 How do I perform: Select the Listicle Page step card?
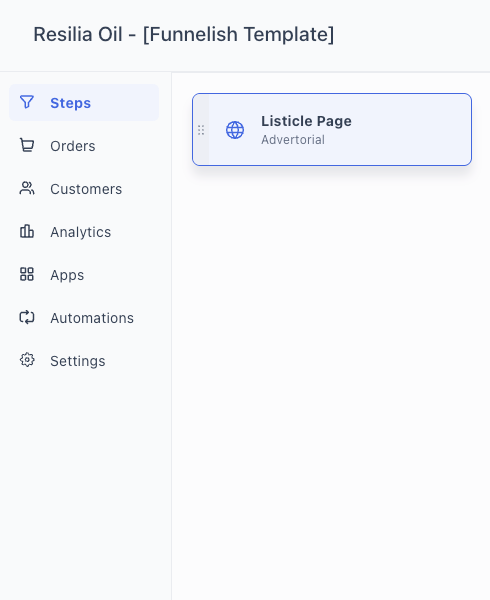[x=332, y=130]
